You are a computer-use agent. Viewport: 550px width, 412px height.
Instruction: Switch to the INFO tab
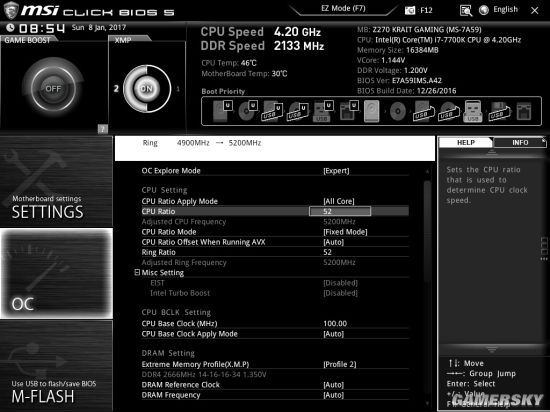click(x=520, y=142)
